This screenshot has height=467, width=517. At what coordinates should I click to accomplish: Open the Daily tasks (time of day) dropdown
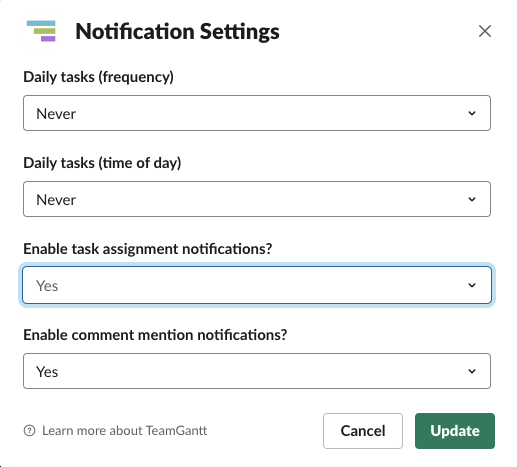coord(257,199)
